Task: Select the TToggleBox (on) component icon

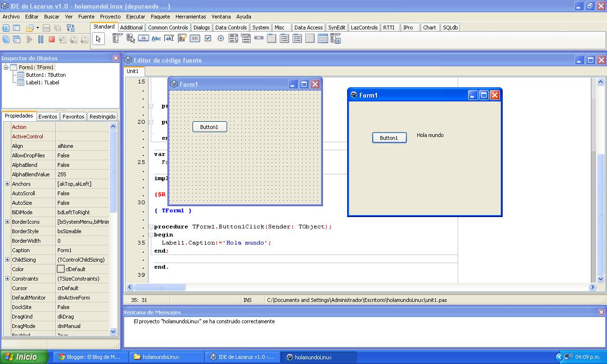Action: click(195, 39)
